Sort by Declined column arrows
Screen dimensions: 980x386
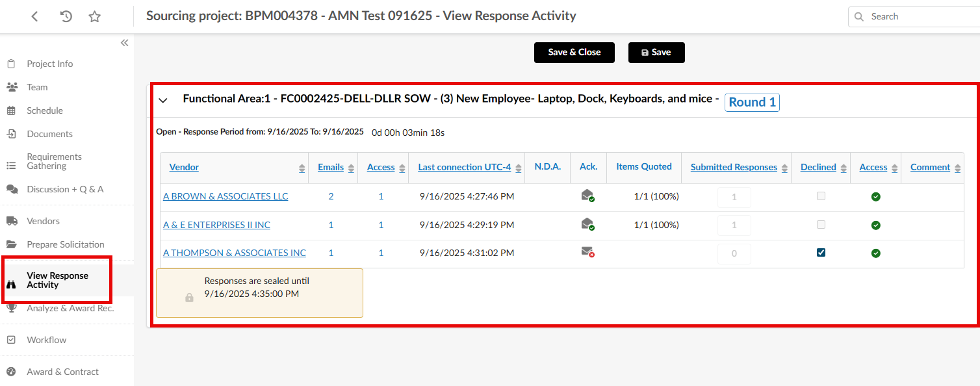click(844, 168)
